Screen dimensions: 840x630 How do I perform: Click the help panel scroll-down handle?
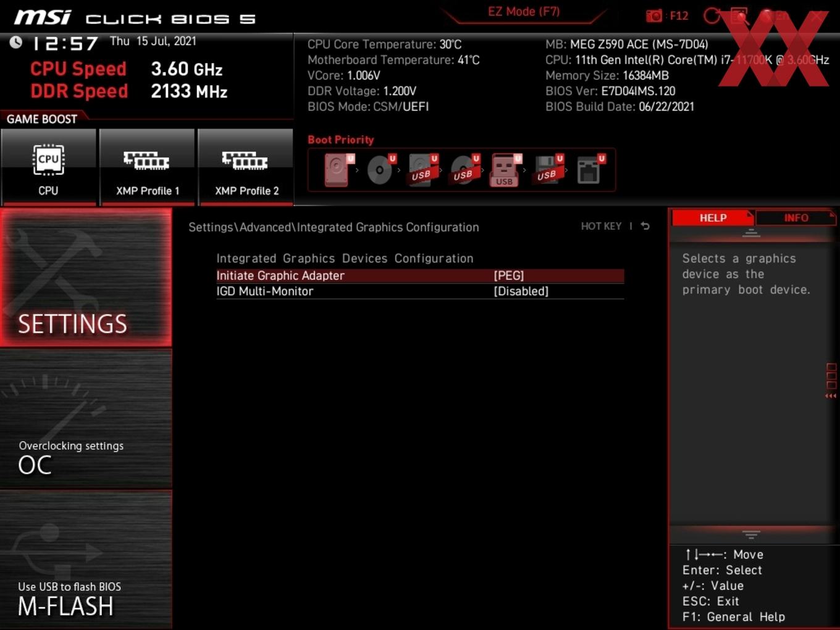tap(751, 534)
